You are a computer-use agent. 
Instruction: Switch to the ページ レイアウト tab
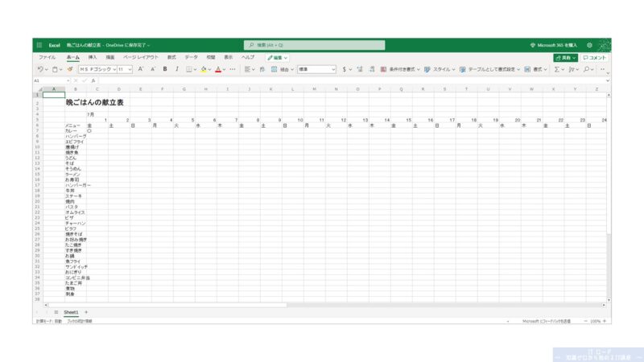140,57
